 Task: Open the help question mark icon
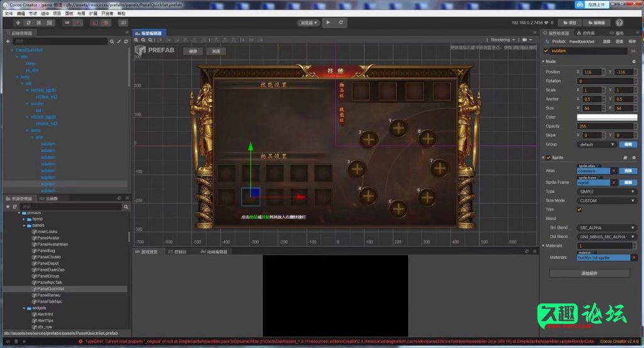click(619, 23)
